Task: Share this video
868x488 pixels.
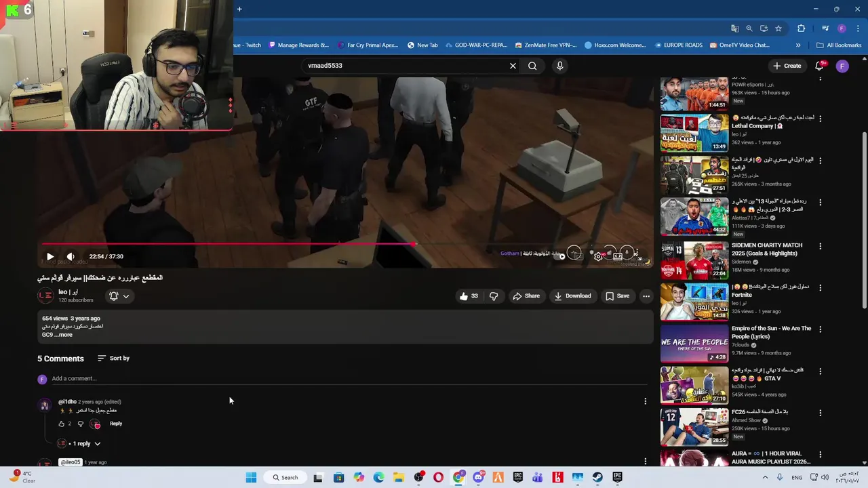Action: (526, 296)
